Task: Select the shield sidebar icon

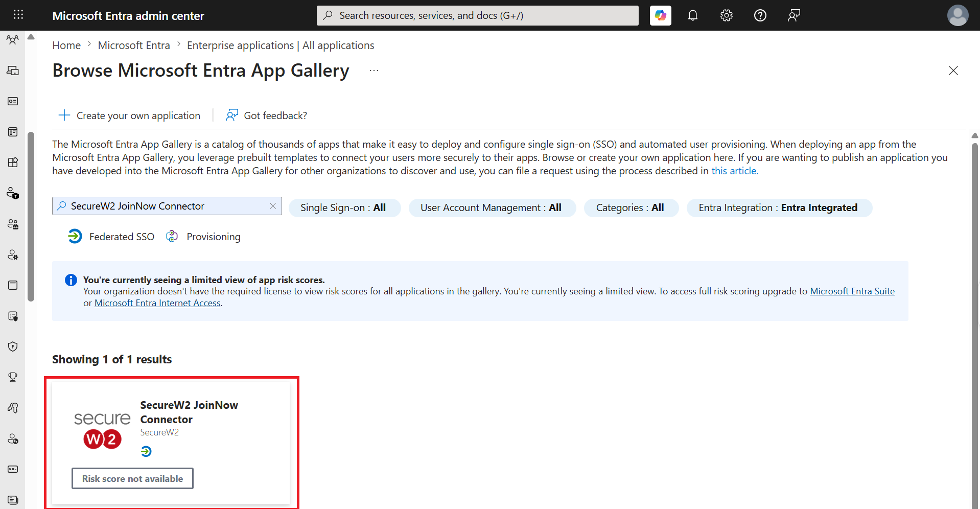Action: coord(13,346)
